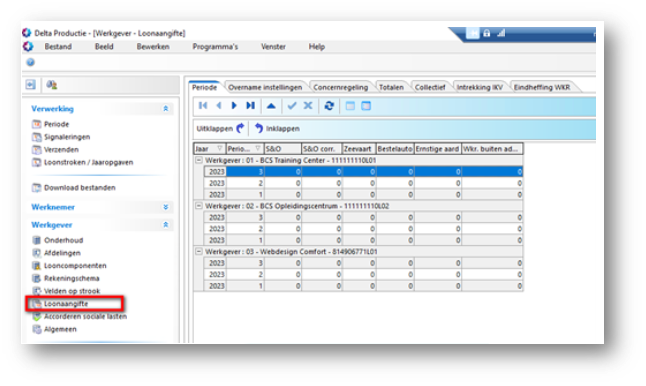Click the help icon below menu bar
The image size is (646, 386).
(x=30, y=62)
